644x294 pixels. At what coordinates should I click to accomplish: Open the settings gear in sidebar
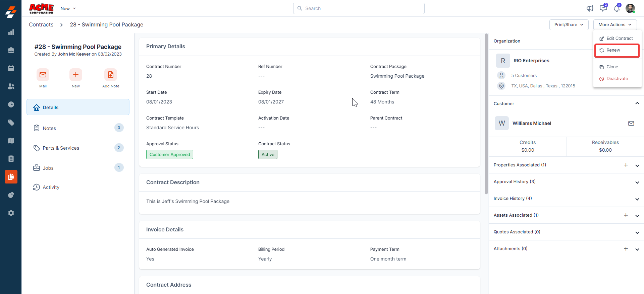(11, 213)
